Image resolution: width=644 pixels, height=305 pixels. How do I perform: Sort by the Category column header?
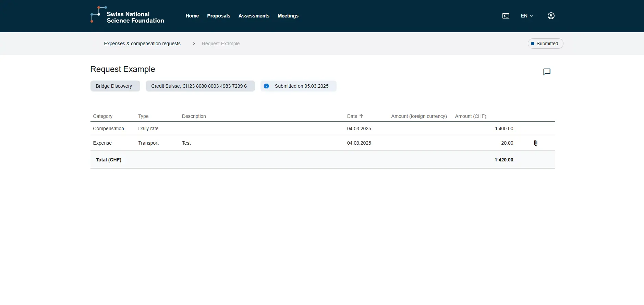pos(102,116)
